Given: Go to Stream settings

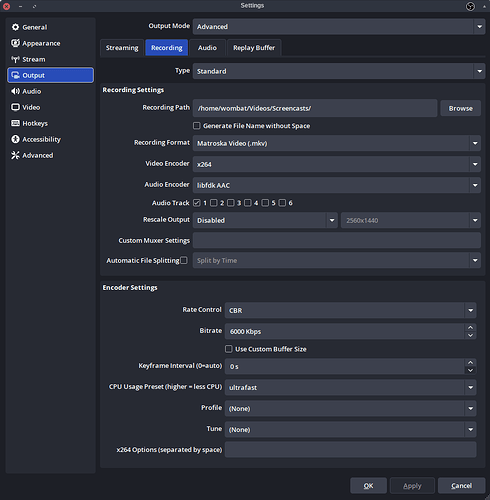Looking at the screenshot, I should click(50, 59).
